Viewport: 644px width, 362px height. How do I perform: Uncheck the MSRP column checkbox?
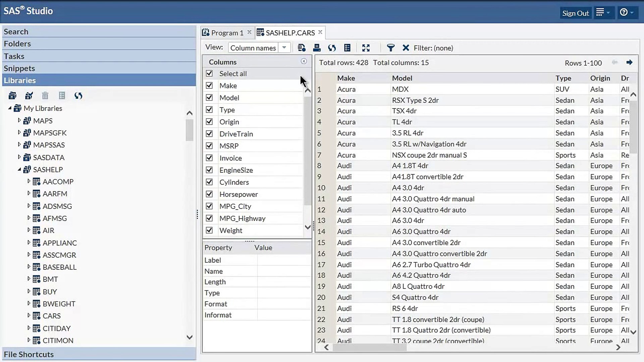(x=209, y=146)
